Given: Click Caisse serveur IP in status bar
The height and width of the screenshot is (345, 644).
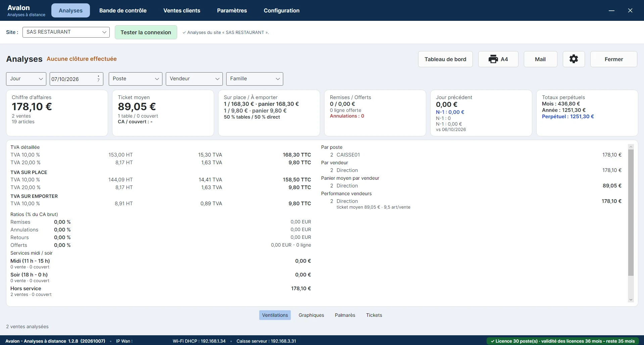Looking at the screenshot, I should 266,341.
